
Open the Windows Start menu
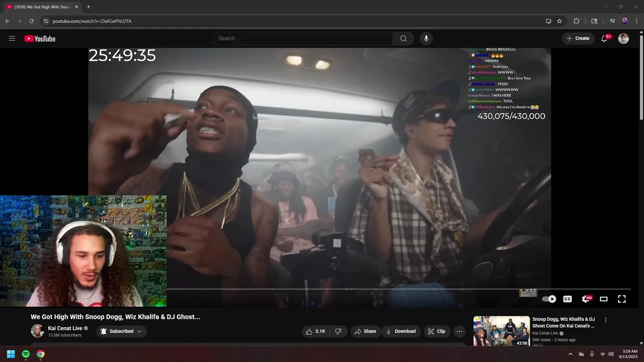(x=11, y=354)
